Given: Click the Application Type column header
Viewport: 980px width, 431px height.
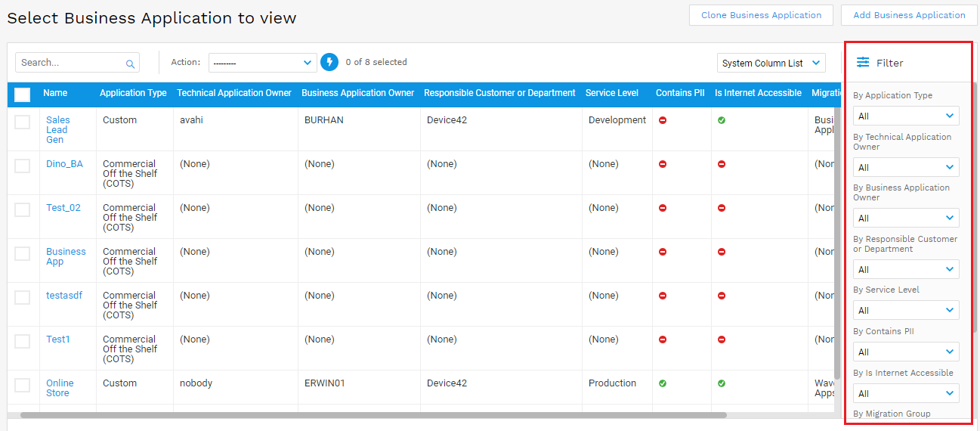Looking at the screenshot, I should click(133, 93).
